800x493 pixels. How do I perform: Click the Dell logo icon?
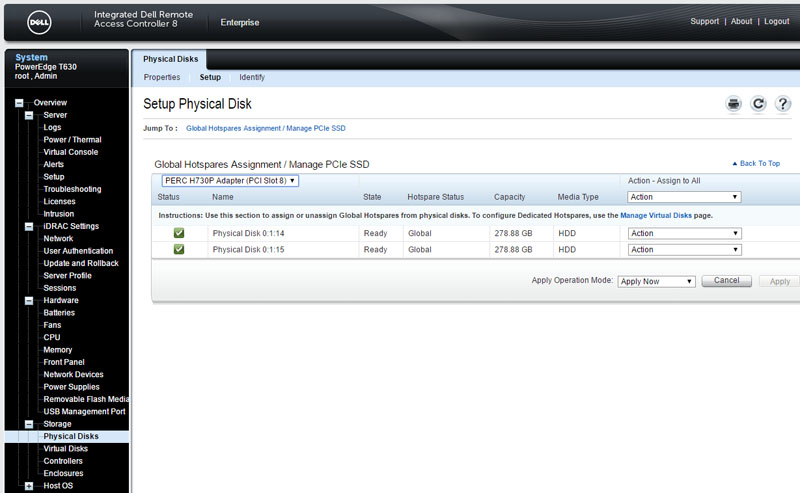click(x=39, y=22)
